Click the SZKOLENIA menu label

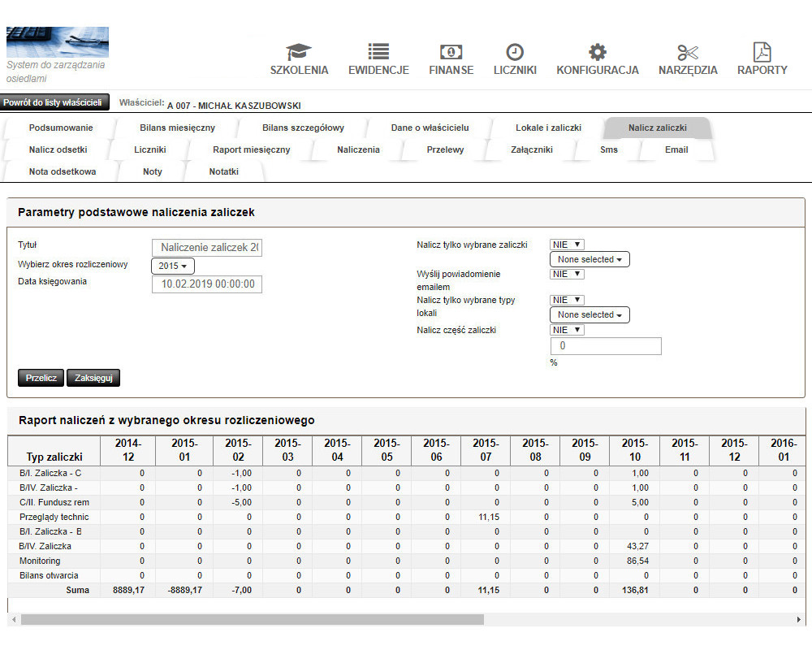(x=299, y=71)
